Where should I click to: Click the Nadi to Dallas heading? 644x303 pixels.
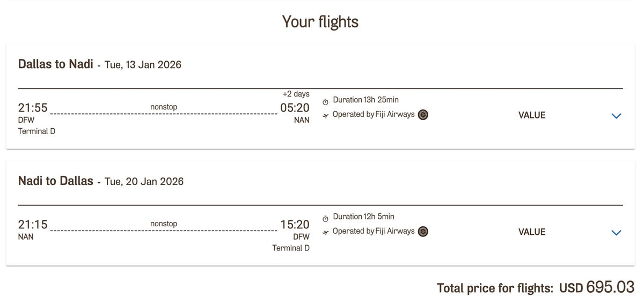[56, 181]
